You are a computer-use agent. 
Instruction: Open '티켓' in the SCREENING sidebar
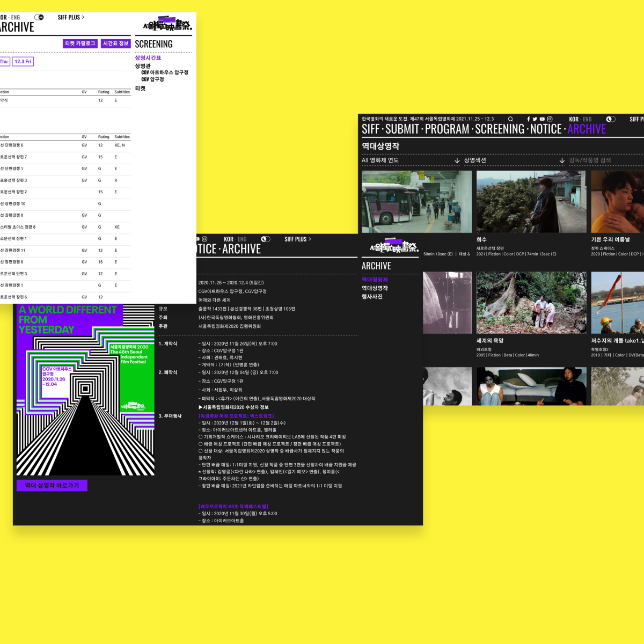coord(140,89)
